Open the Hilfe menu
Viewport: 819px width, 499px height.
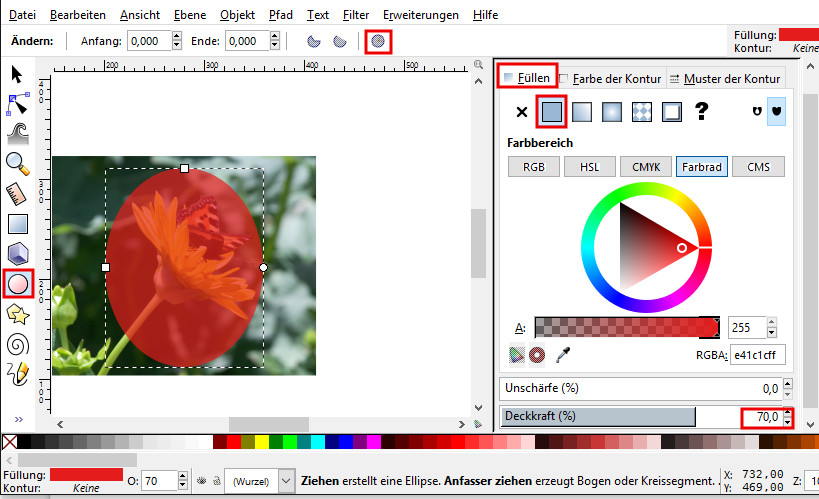tap(485, 15)
